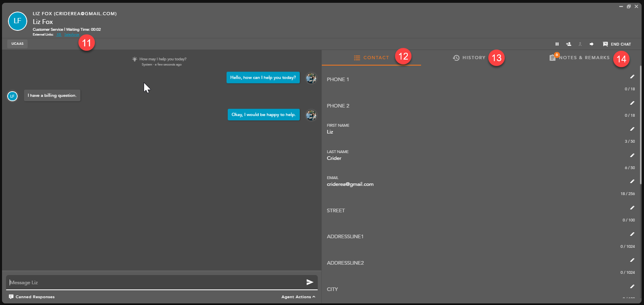Screen dimensions: 644x305
Task: Click the End Chat button
Action: coord(617,44)
